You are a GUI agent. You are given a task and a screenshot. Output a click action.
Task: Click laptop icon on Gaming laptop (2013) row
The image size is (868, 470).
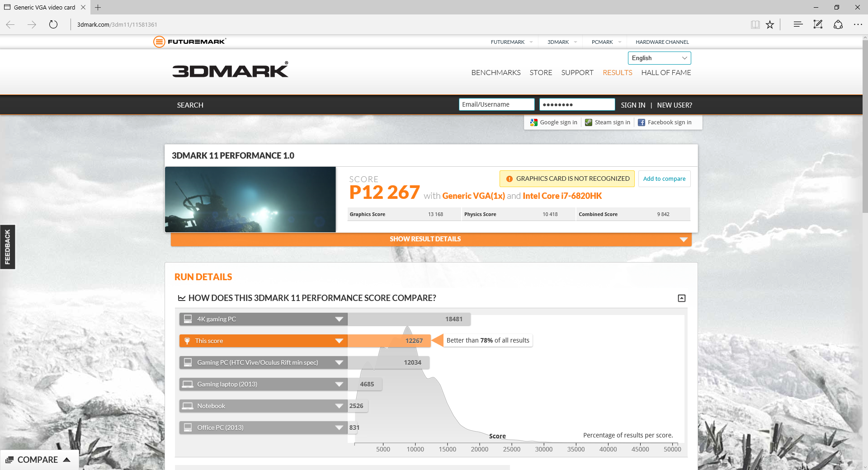[x=188, y=384]
